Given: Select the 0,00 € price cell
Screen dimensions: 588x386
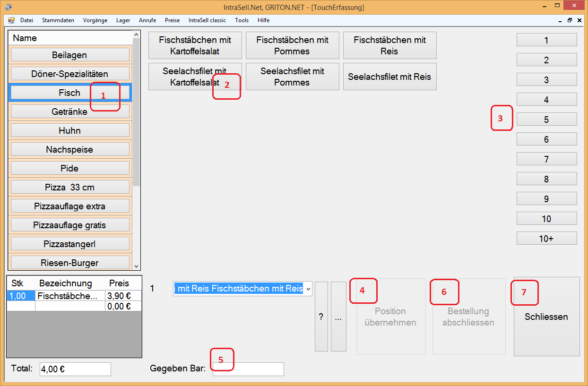Looking at the screenshot, I should 123,306.
